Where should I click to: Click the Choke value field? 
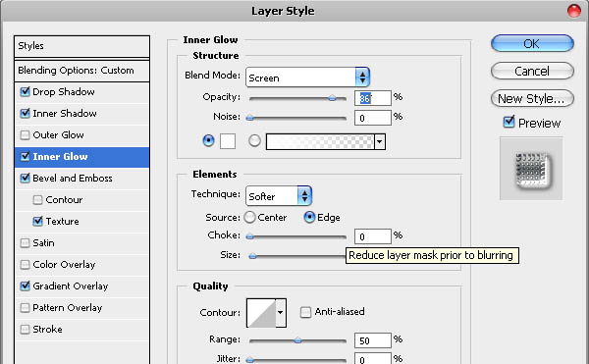coord(373,236)
